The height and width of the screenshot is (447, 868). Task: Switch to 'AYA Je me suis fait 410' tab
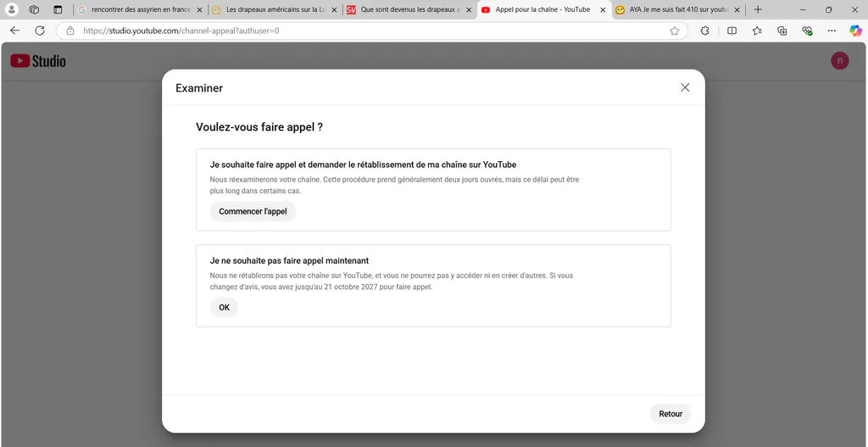pyautogui.click(x=677, y=9)
